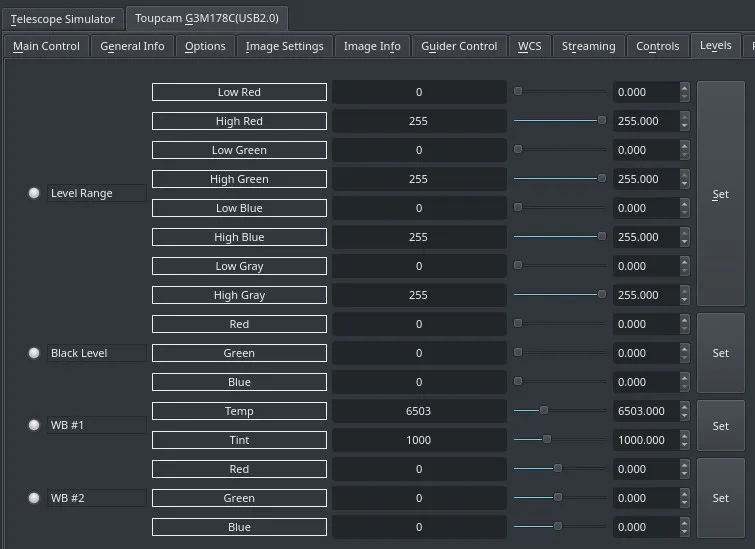This screenshot has width=755, height=549.
Task: Select the Levels tab
Action: click(x=716, y=45)
